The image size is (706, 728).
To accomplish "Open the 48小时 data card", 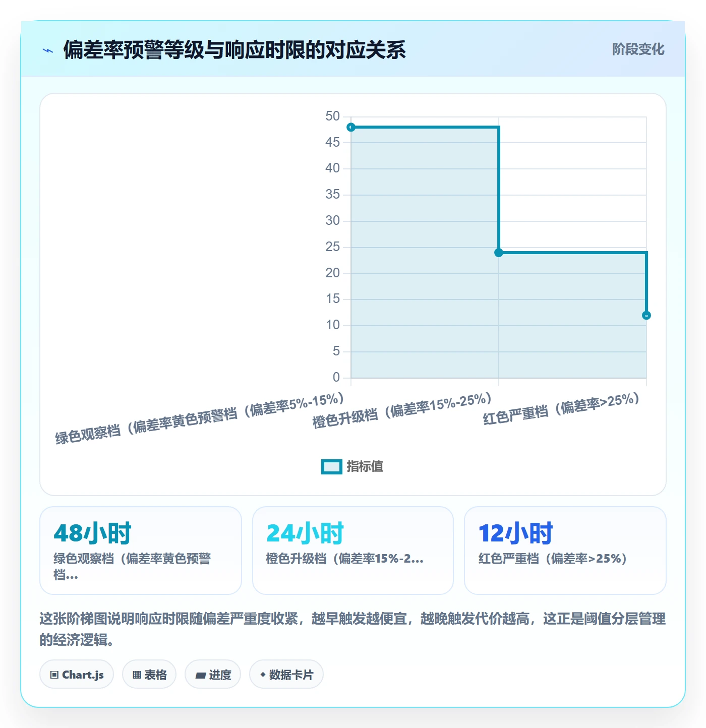I will [141, 551].
